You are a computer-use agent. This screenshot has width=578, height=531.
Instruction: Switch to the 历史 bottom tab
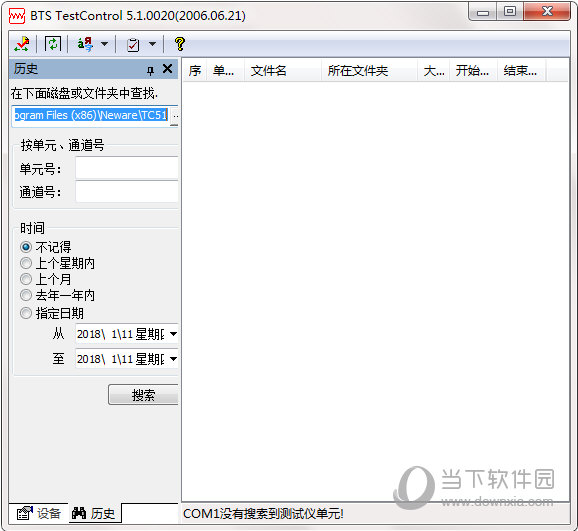95,513
